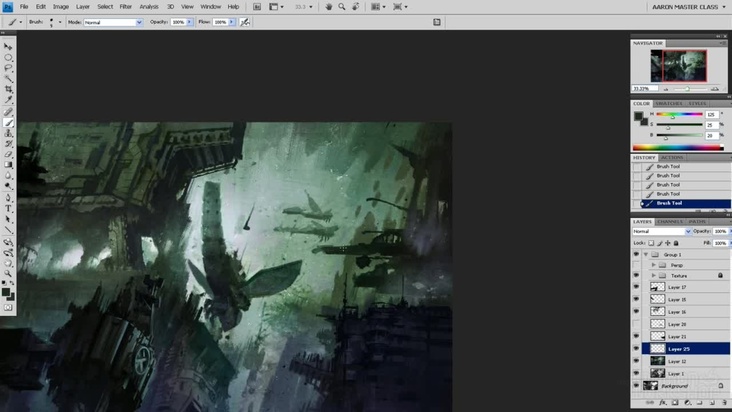Select the Clone Stamp tool
Screen dimensions: 732x412
point(8,133)
